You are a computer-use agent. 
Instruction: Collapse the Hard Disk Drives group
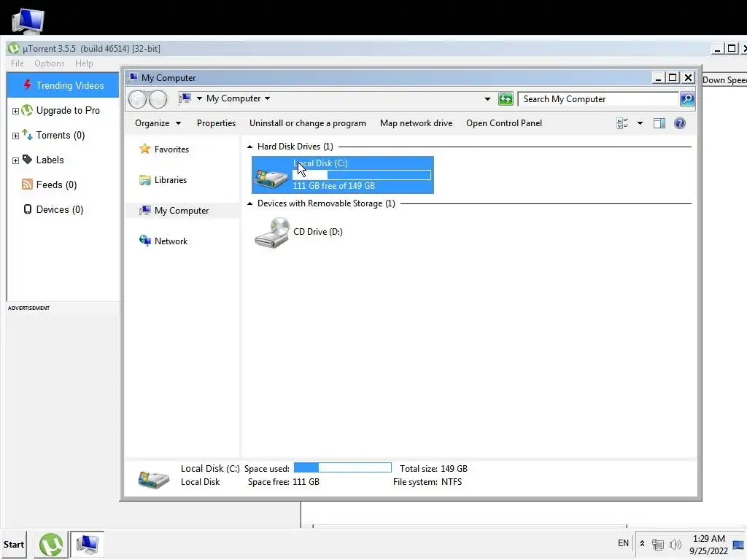click(249, 147)
